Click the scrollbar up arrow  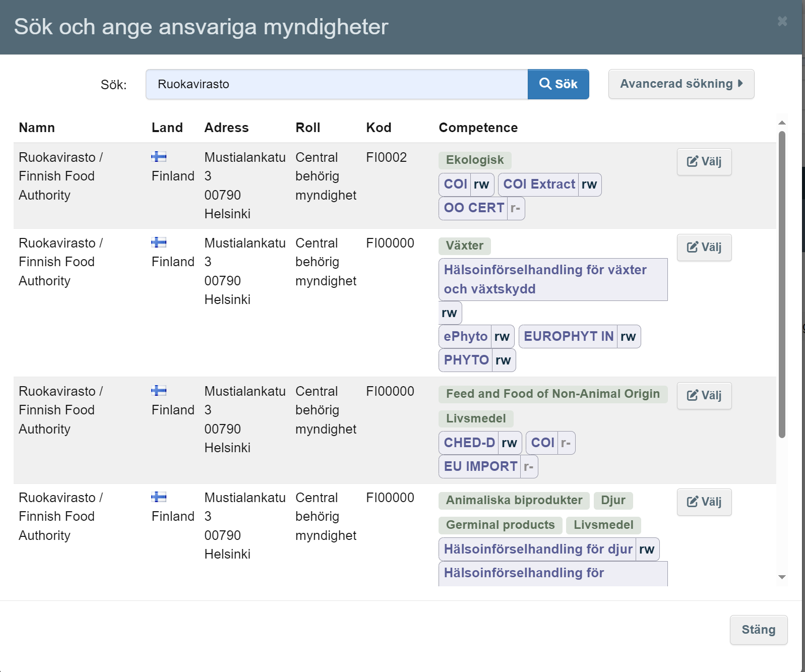[x=782, y=123]
